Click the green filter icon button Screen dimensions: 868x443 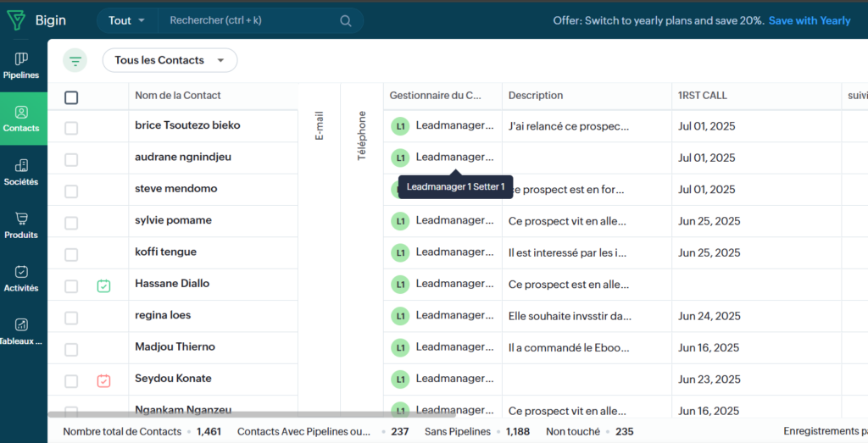tap(75, 60)
